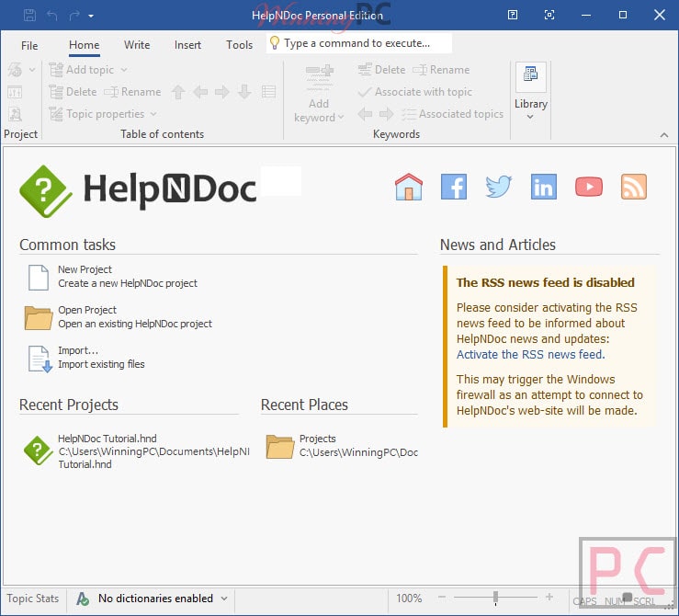
Task: Click Open Project
Action: (119, 317)
